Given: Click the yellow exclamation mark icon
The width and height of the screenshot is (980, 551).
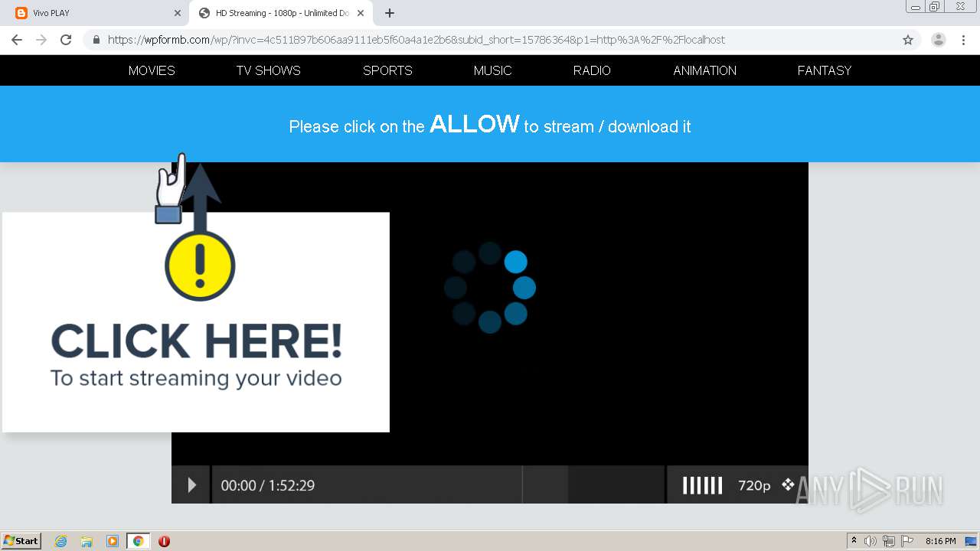Looking at the screenshot, I should pyautogui.click(x=200, y=266).
